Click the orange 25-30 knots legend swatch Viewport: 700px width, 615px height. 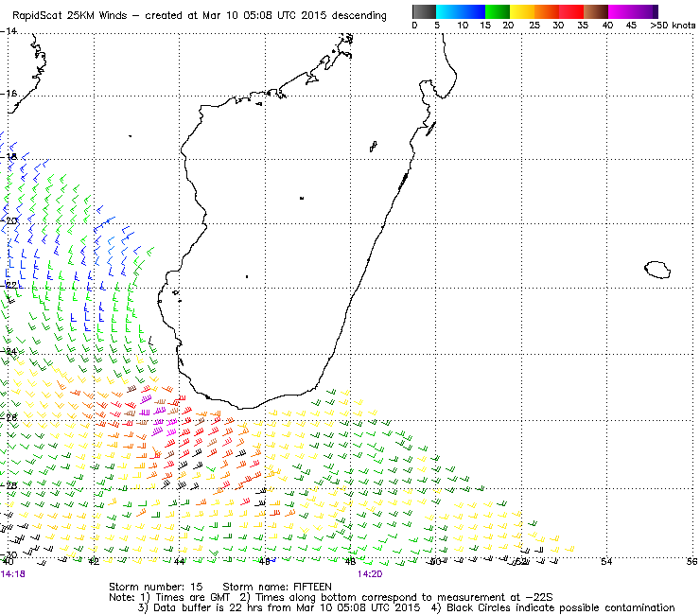547,11
